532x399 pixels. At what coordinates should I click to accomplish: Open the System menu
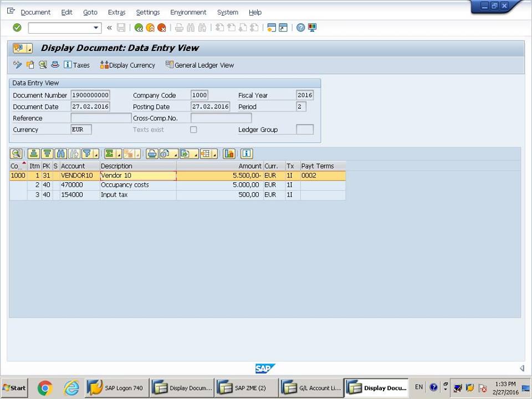(228, 12)
